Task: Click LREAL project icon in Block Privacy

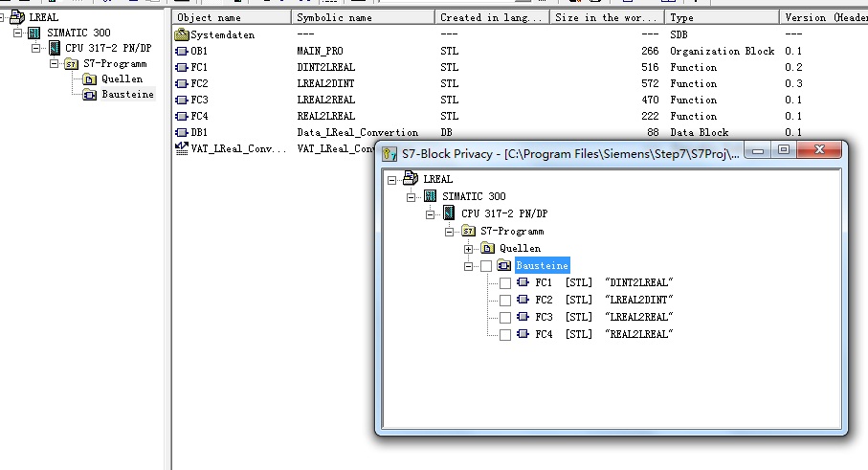Action: (411, 179)
